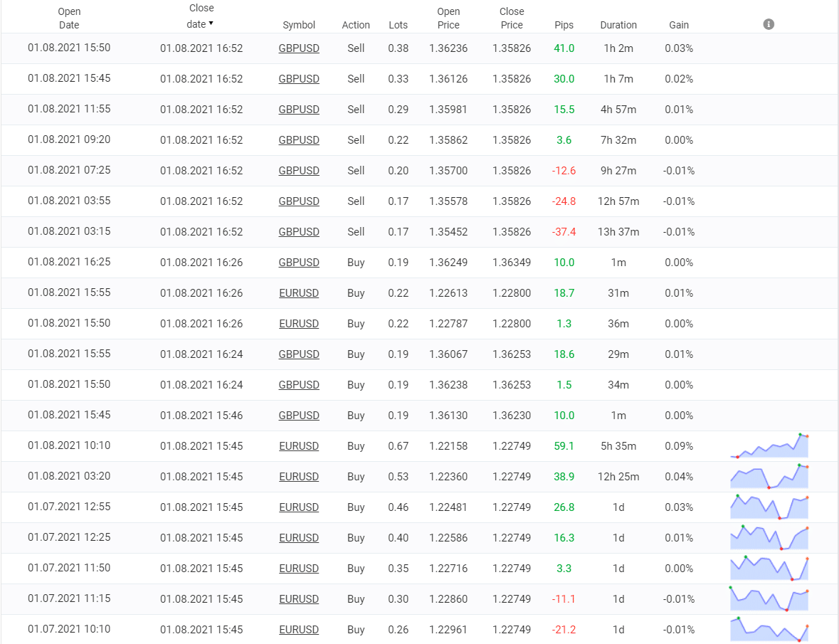Image resolution: width=839 pixels, height=644 pixels.
Task: Open GBPUSD link opened 03:15
Action: click(299, 231)
